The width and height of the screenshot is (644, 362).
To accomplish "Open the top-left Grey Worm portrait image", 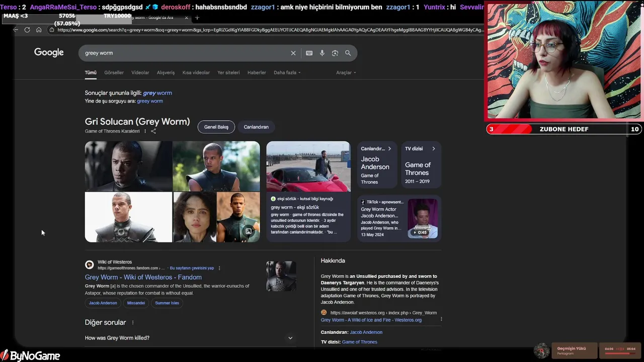I will tap(128, 166).
